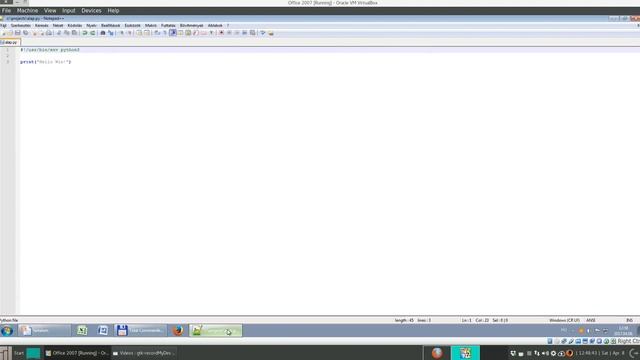Viewport: 640px width, 360px height.
Task: Click the Notepad++ guest taskbar button
Action: click(216, 331)
